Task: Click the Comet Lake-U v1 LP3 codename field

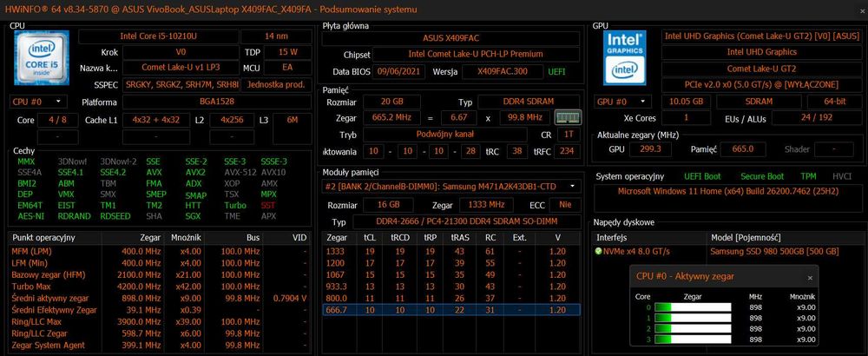Action: pyautogui.click(x=181, y=68)
